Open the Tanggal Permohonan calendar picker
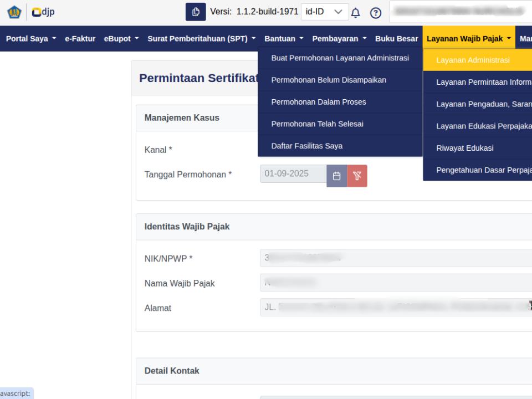Viewport: 532px width, 399px height. (336, 176)
